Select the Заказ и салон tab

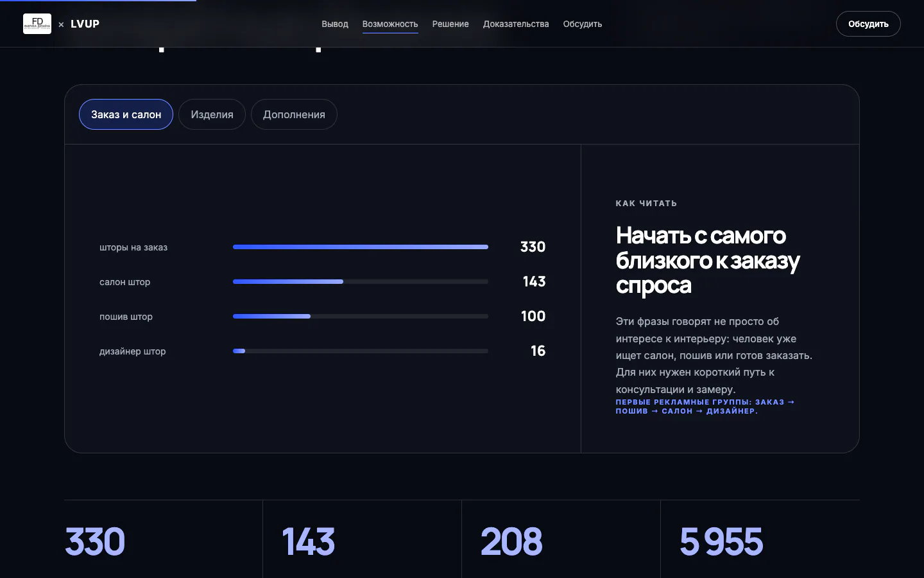126,114
